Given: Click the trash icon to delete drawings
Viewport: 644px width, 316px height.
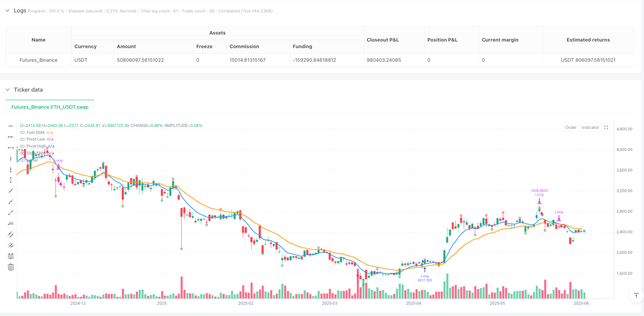Looking at the screenshot, I should pyautogui.click(x=11, y=267).
